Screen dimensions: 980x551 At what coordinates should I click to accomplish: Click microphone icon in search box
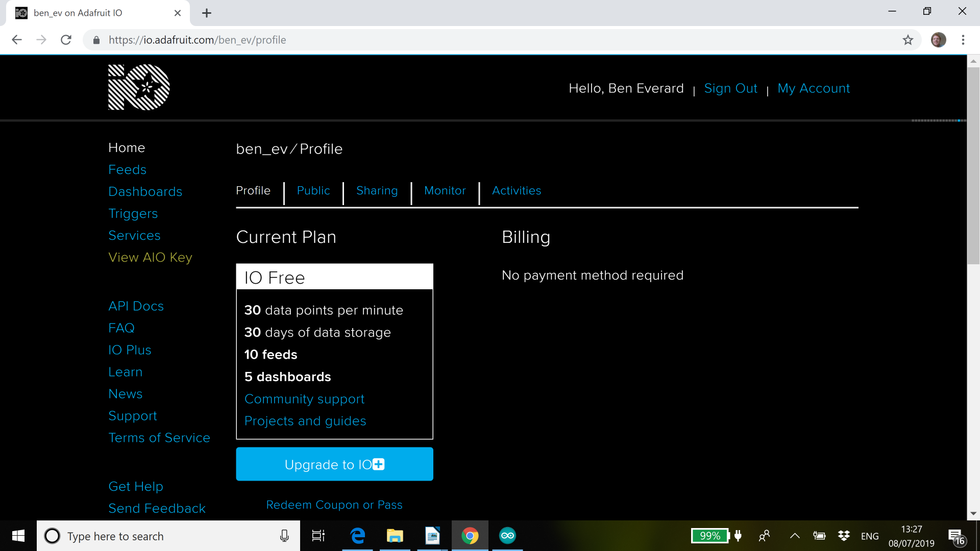point(284,536)
